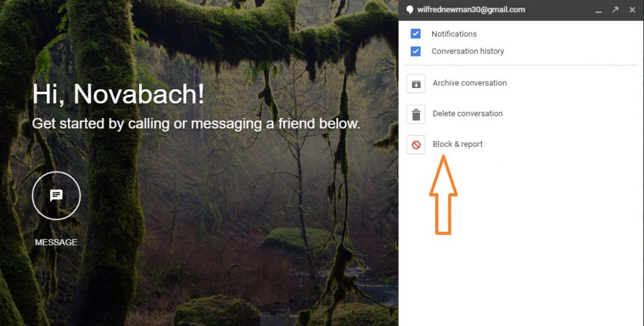Pop out the chat window arrow icon
Viewport: 644px width, 326px height.
[x=615, y=10]
